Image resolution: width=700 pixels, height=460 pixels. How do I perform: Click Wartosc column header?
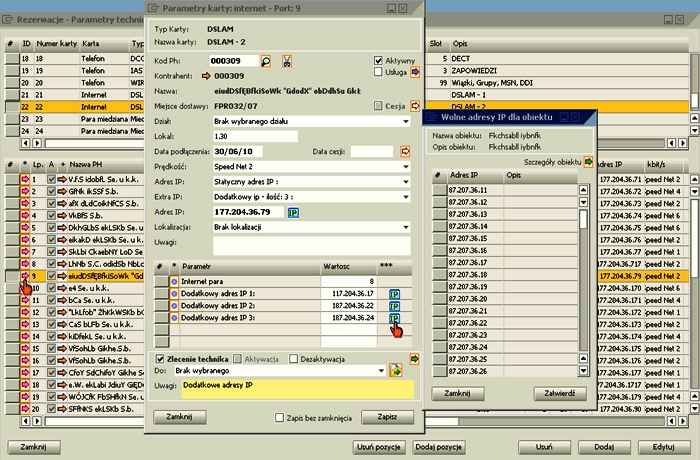349,267
